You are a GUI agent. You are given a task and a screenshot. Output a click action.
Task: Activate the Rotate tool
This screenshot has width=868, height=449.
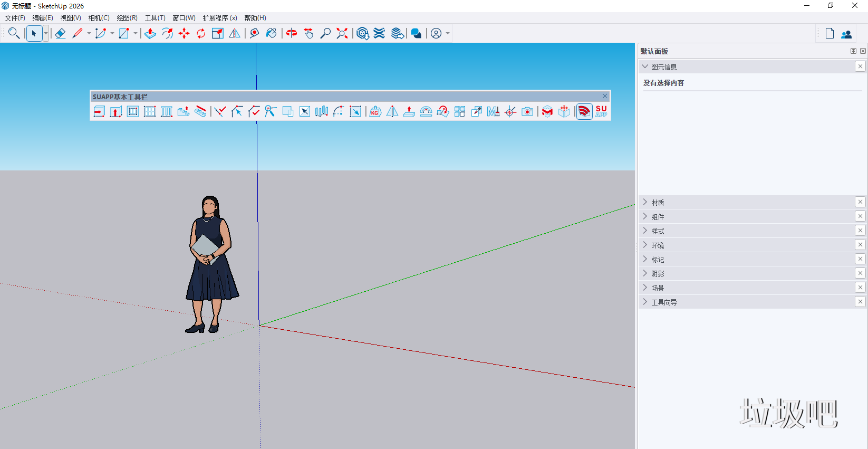[201, 33]
